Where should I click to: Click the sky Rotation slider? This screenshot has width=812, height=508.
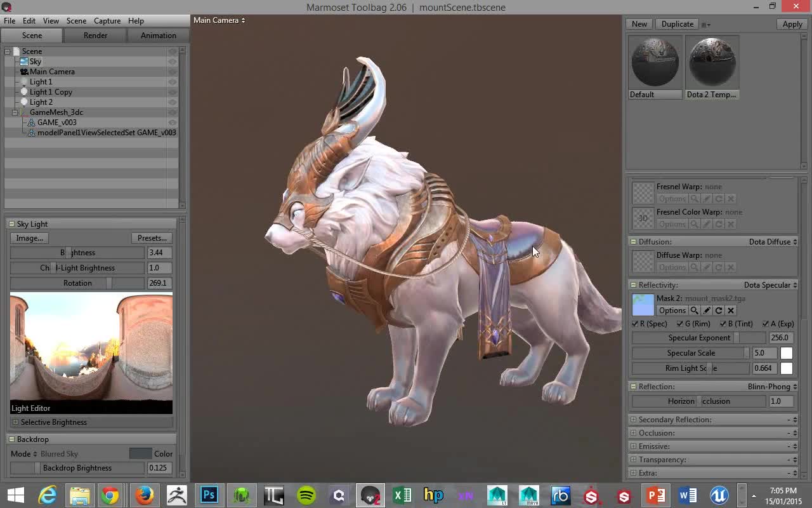pyautogui.click(x=77, y=283)
